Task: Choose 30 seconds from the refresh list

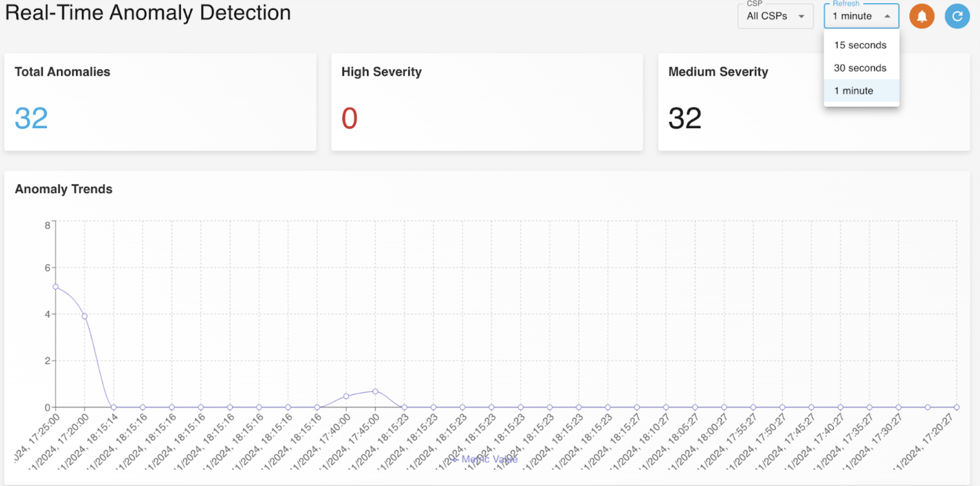Action: [860, 68]
